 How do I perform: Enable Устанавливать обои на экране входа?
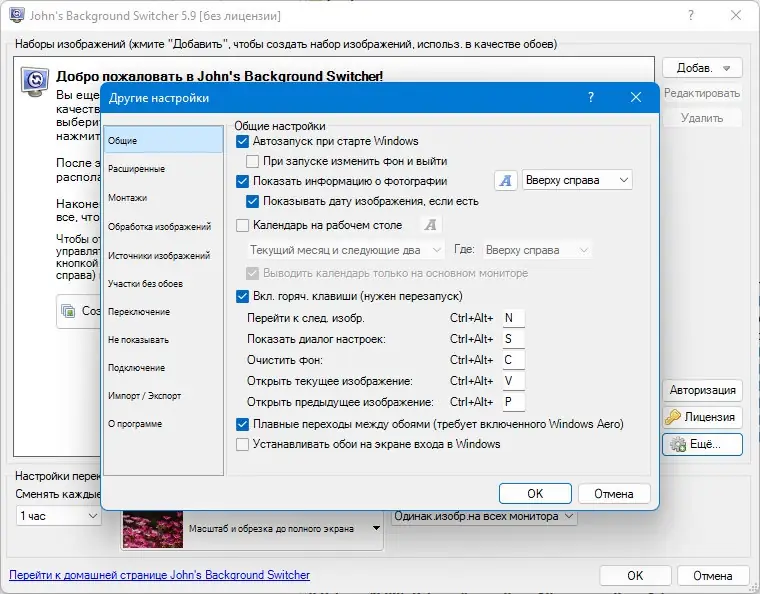(x=242, y=444)
